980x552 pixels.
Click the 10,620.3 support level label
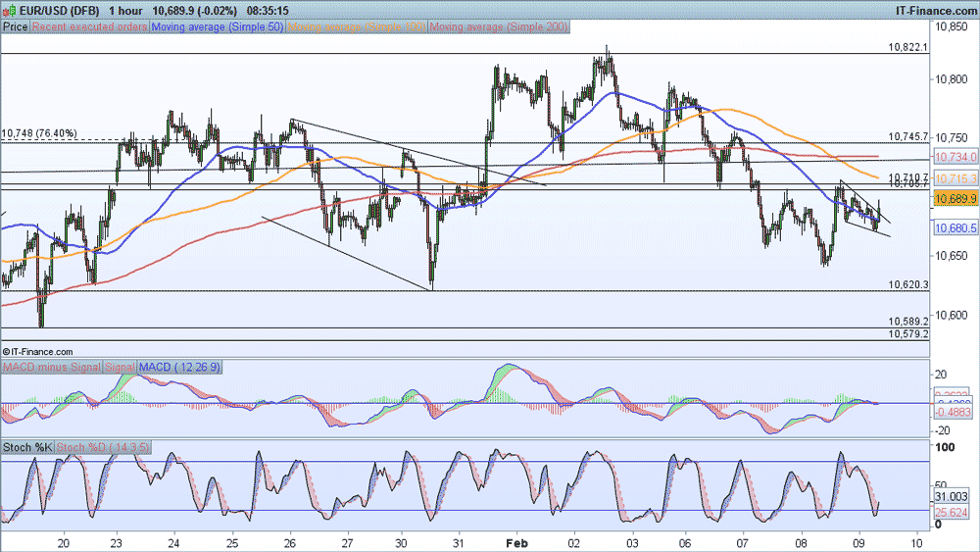tap(907, 284)
